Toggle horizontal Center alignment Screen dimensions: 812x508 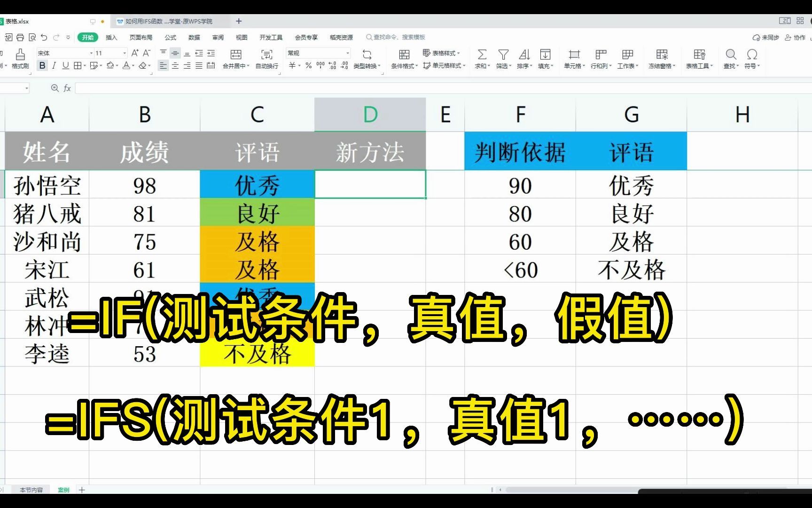pyautogui.click(x=175, y=65)
